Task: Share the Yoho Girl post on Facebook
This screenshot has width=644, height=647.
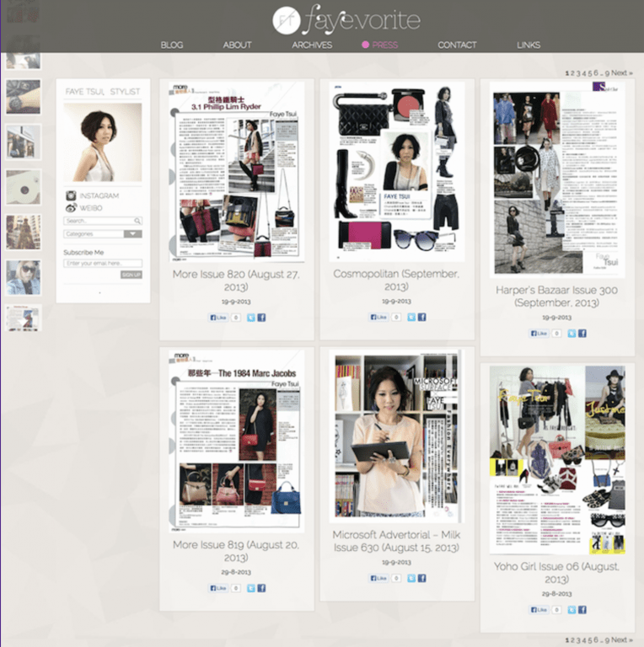Action: 582,609
